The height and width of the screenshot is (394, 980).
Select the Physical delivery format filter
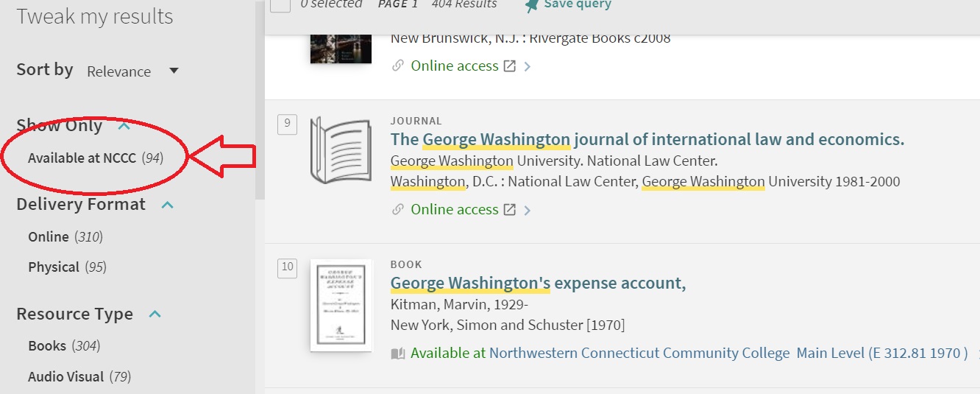coord(67,267)
